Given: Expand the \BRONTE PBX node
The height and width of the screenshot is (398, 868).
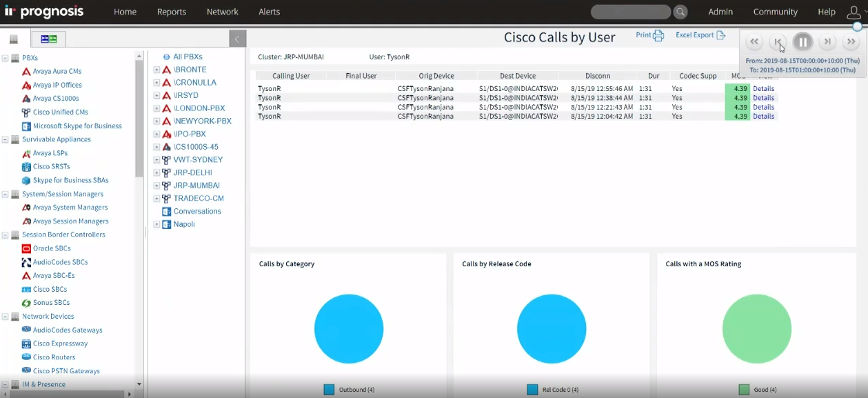Looking at the screenshot, I should pos(157,70).
